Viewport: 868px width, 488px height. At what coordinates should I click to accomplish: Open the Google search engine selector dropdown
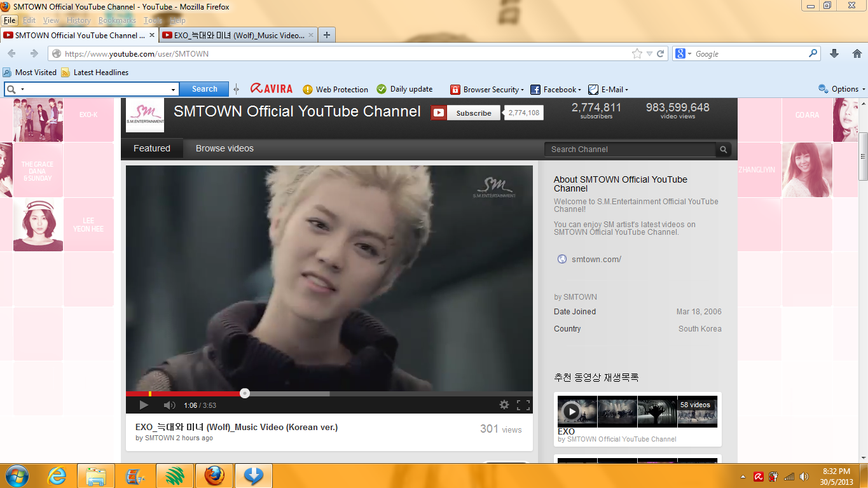tap(683, 54)
